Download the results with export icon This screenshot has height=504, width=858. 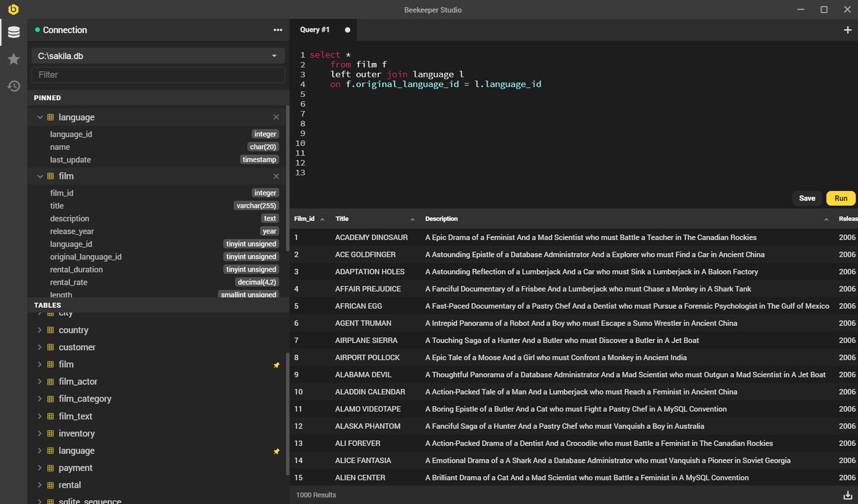pos(847,495)
